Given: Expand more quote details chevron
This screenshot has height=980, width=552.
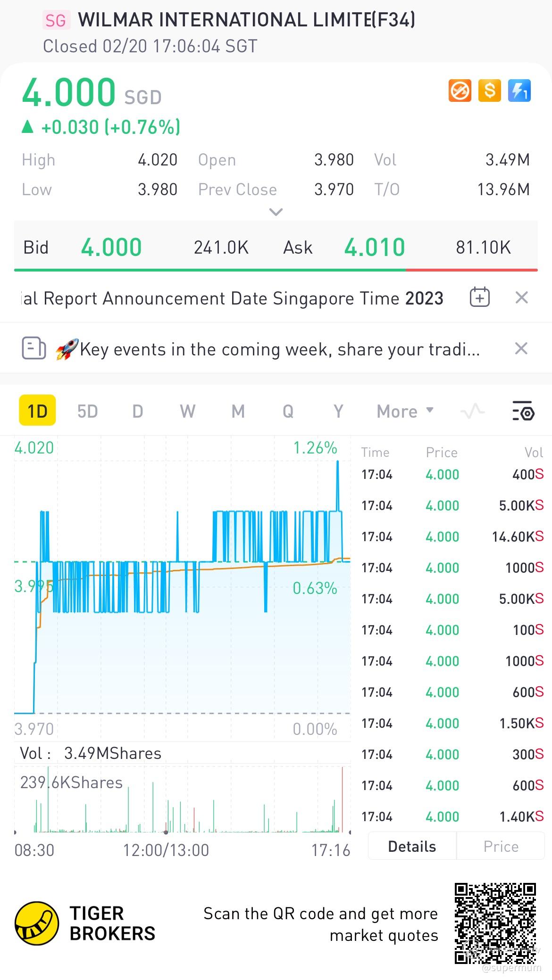Looking at the screenshot, I should coord(276,212).
